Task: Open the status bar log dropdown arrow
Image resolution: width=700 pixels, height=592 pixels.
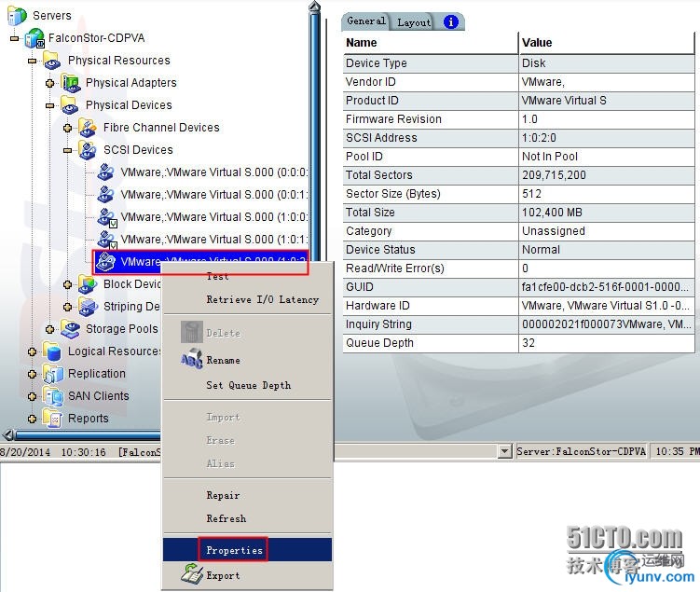Action: (504, 451)
